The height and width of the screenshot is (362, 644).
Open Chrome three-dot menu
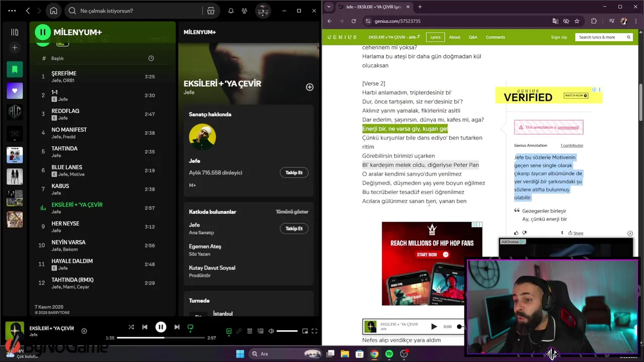pos(636,21)
